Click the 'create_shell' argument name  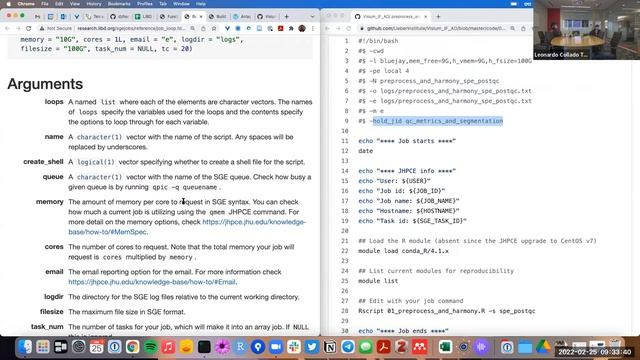click(x=43, y=162)
